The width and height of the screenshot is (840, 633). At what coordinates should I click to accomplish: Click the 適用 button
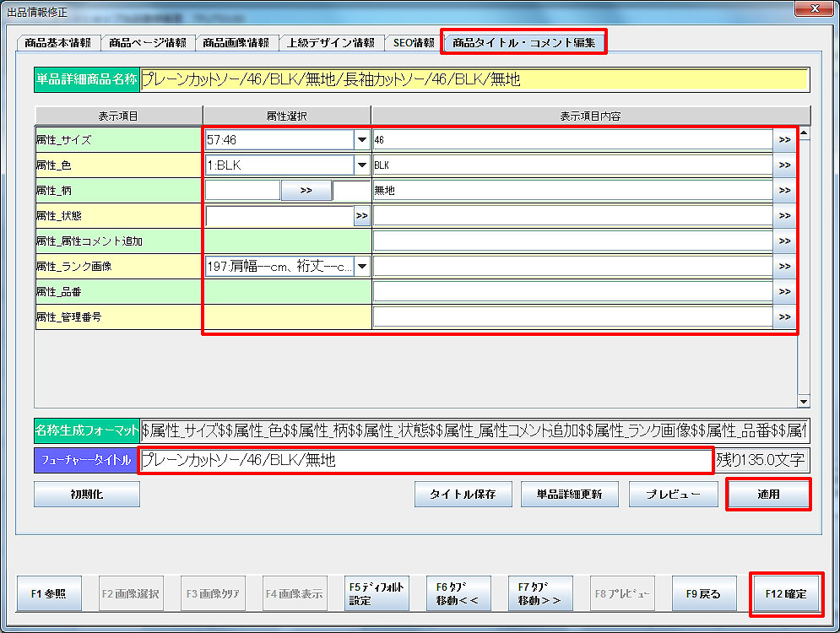767,495
